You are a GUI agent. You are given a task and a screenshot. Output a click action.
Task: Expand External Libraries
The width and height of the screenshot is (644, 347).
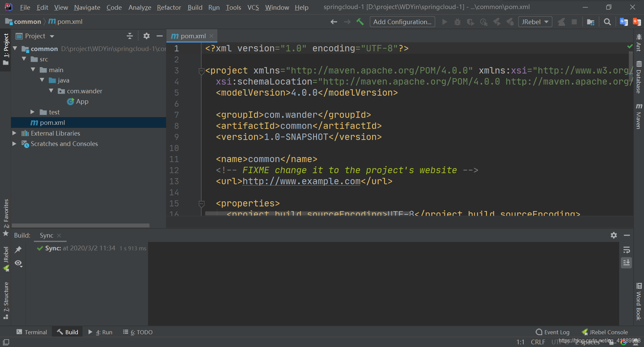coord(14,133)
